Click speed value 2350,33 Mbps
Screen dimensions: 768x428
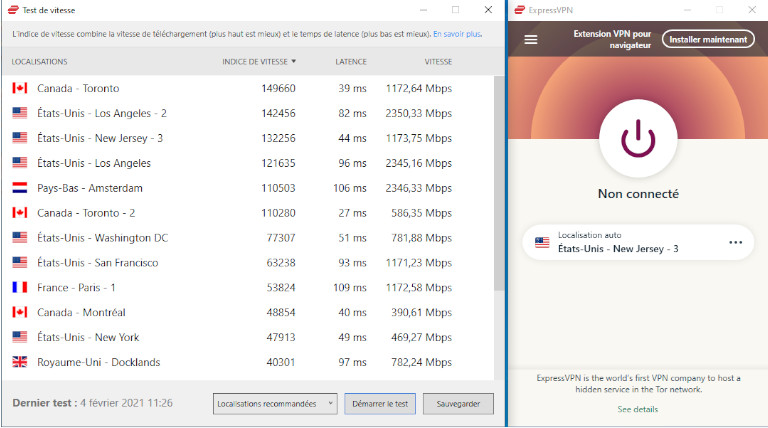click(419, 114)
